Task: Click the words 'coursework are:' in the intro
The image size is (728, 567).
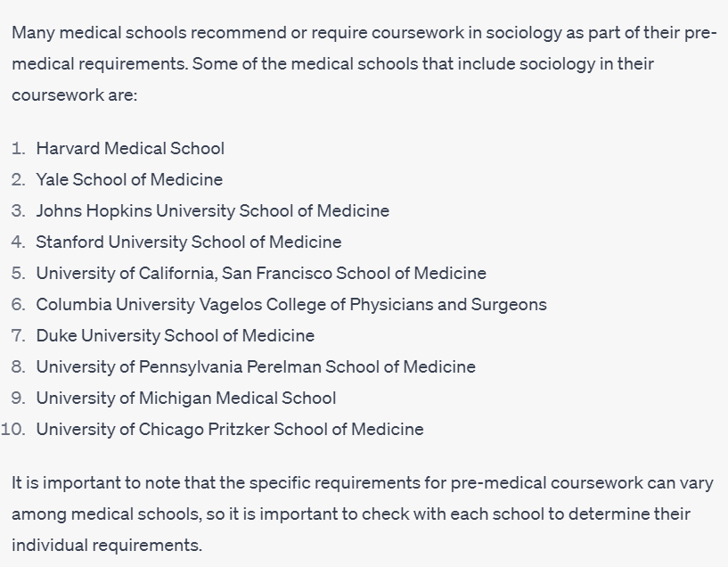Action: (74, 95)
